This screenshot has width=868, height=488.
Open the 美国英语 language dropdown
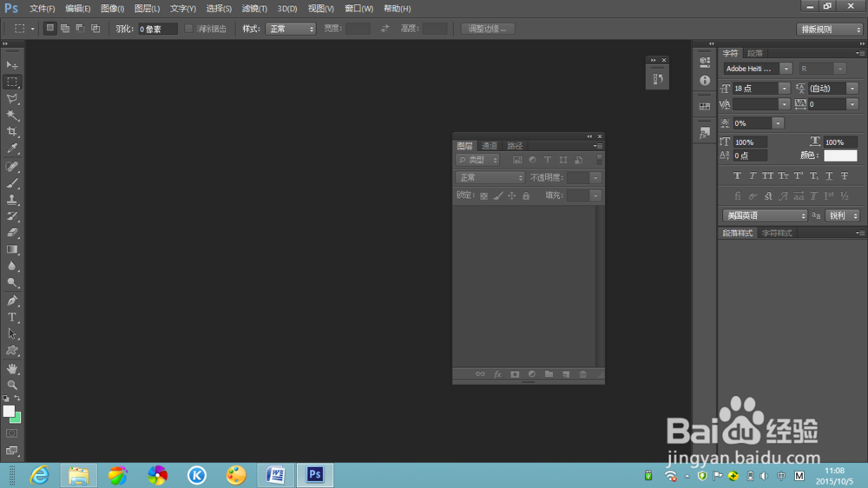click(x=765, y=215)
